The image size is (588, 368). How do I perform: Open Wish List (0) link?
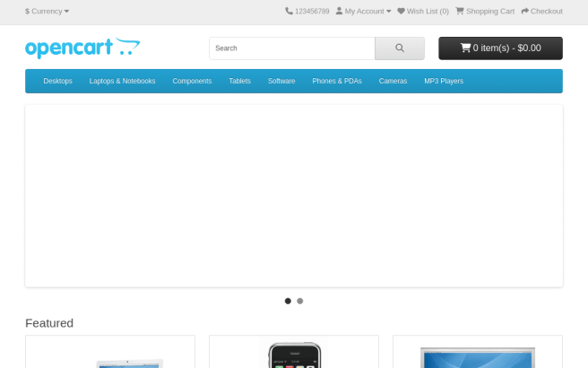[x=423, y=12]
